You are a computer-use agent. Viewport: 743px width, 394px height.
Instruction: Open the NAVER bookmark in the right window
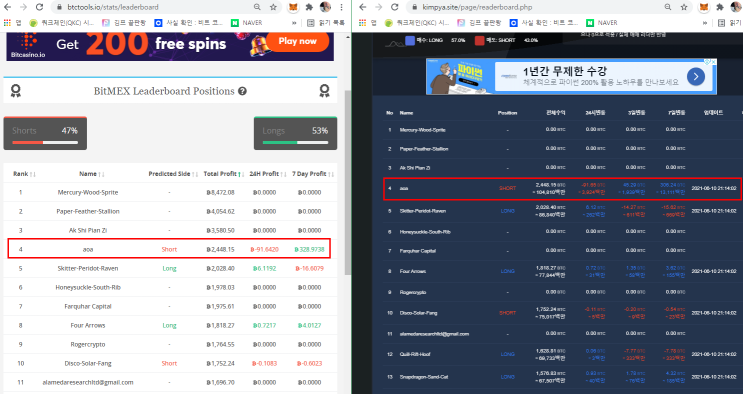point(602,23)
